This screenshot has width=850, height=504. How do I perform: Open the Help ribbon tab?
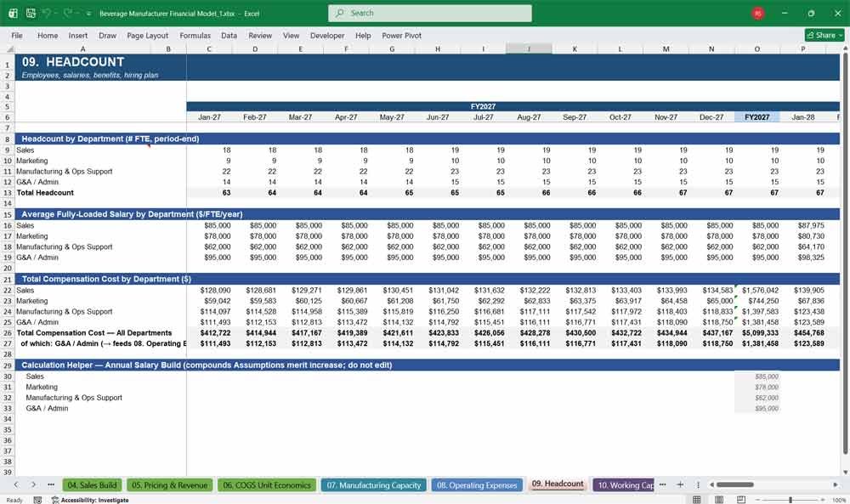point(363,35)
